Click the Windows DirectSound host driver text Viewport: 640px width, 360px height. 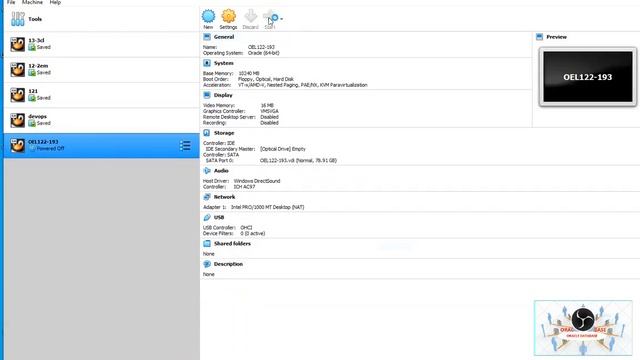(x=257, y=181)
